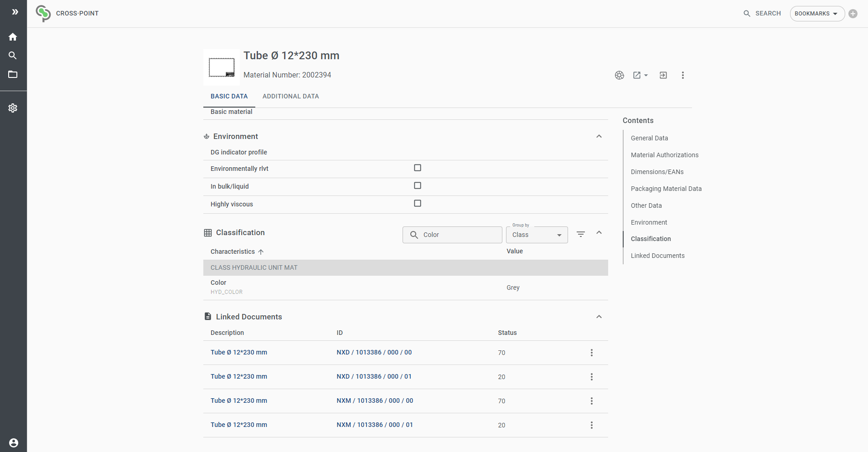
Task: Jump to Classification in Contents
Action: click(651, 239)
